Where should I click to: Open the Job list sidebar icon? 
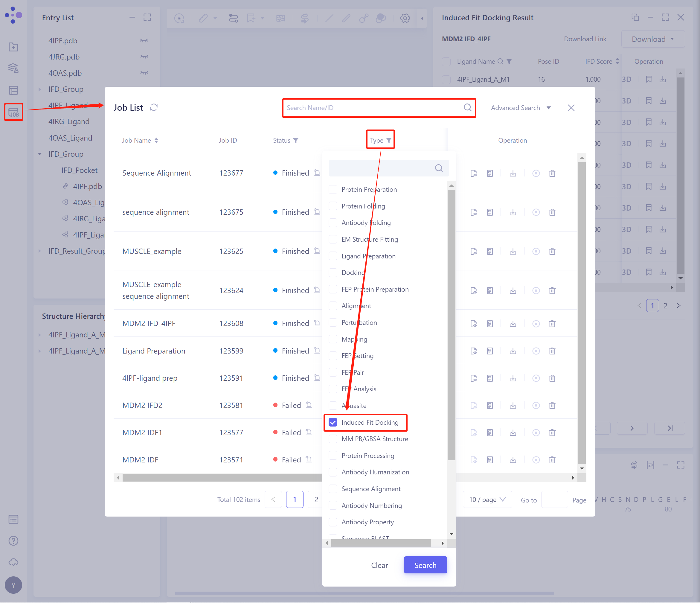tap(13, 112)
